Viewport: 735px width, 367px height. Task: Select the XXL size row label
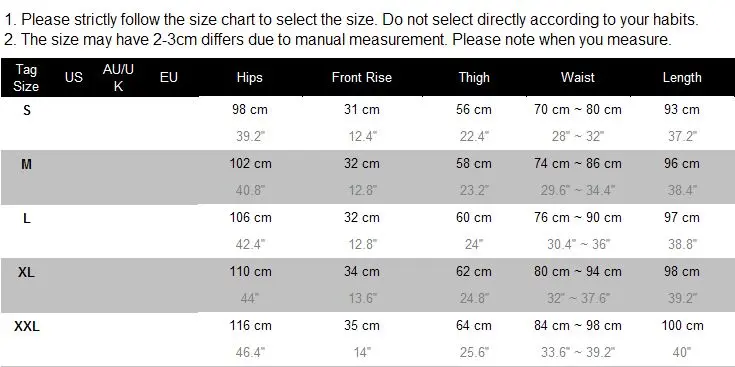click(x=27, y=326)
